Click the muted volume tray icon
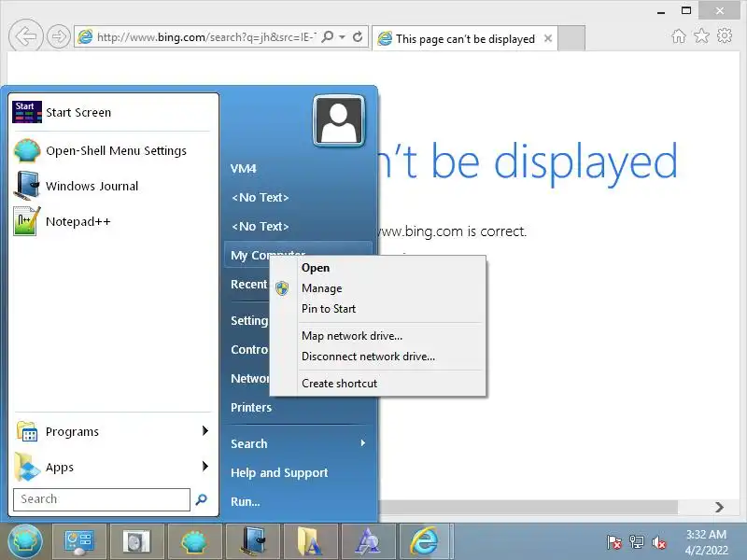 [x=659, y=542]
